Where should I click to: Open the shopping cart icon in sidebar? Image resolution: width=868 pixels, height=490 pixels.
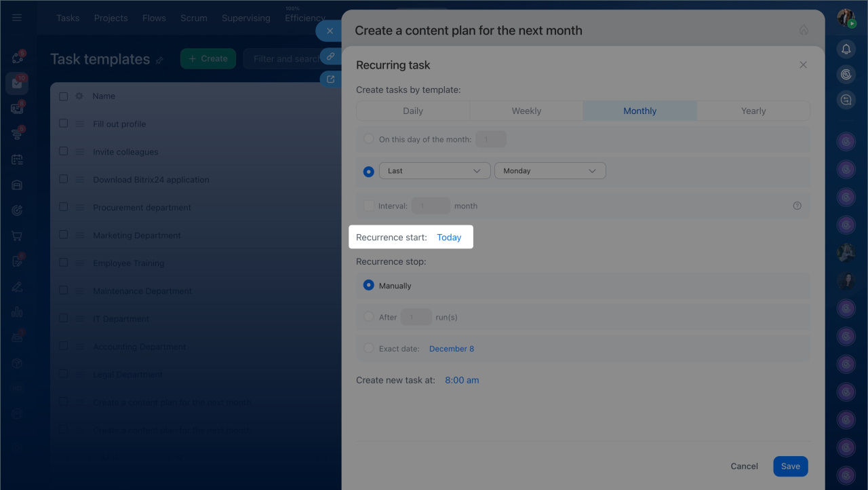17,236
